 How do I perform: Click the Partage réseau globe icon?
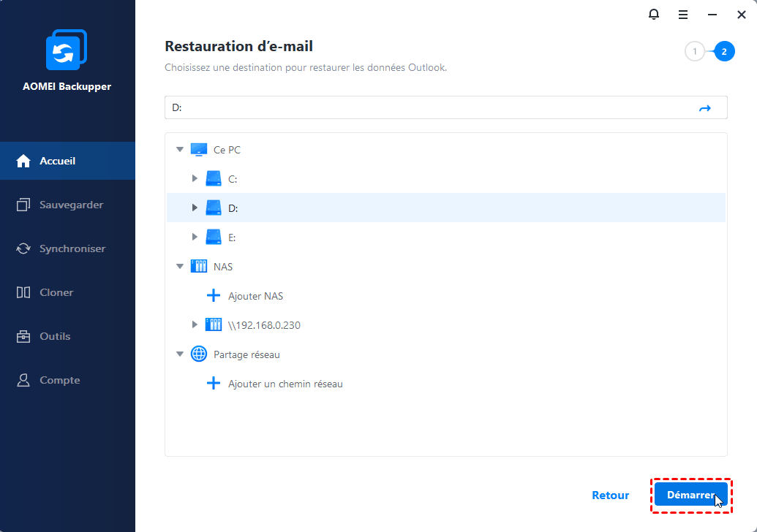199,354
